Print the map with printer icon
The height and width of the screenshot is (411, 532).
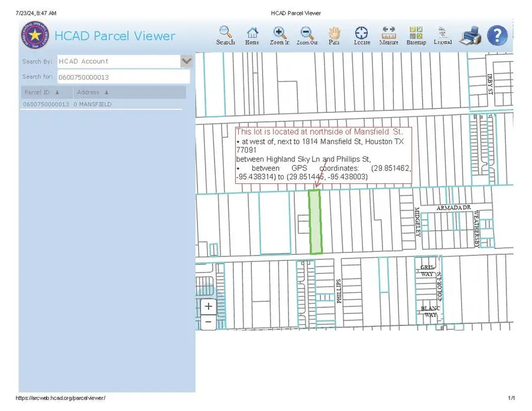point(471,35)
